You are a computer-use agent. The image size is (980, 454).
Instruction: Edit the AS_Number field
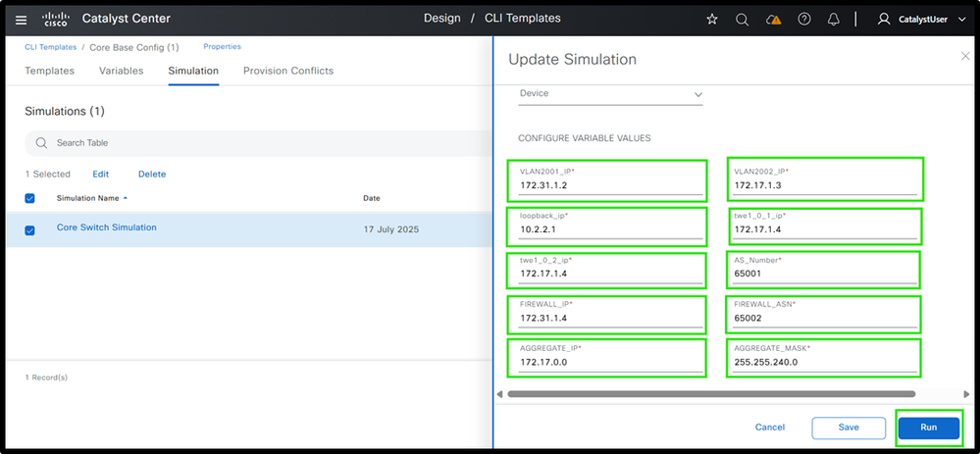(x=824, y=270)
